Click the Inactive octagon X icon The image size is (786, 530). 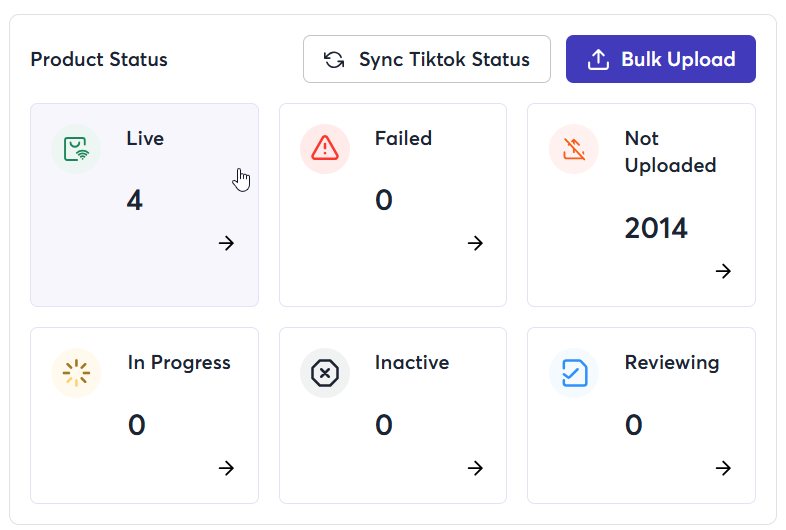click(x=325, y=373)
